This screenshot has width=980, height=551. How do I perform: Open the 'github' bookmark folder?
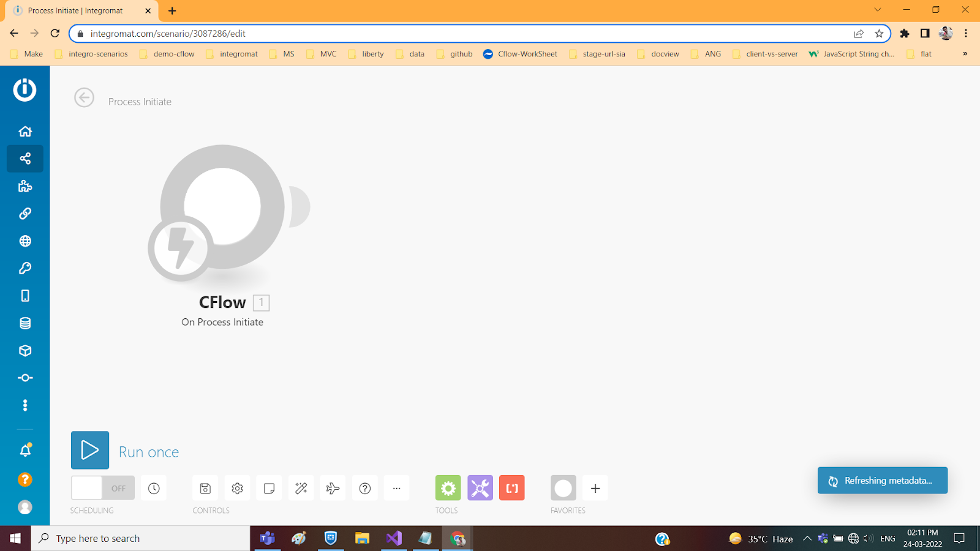pyautogui.click(x=454, y=54)
